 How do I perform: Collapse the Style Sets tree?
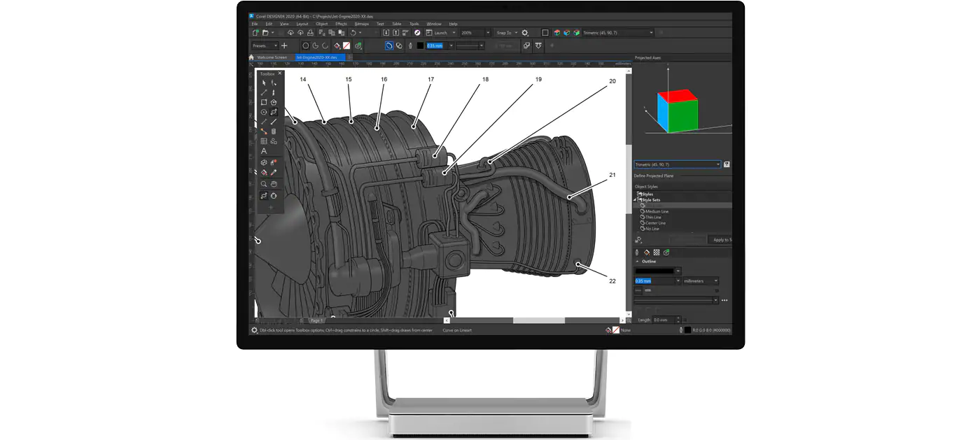tap(636, 199)
